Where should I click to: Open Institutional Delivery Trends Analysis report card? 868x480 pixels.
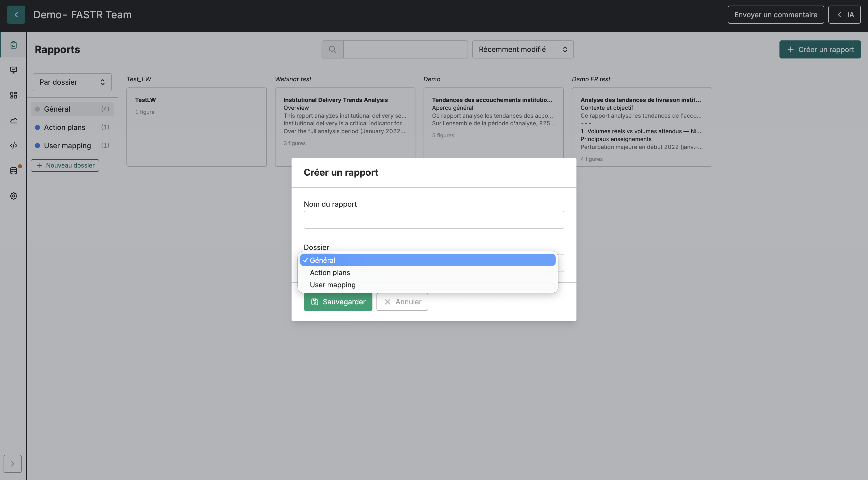(x=345, y=123)
